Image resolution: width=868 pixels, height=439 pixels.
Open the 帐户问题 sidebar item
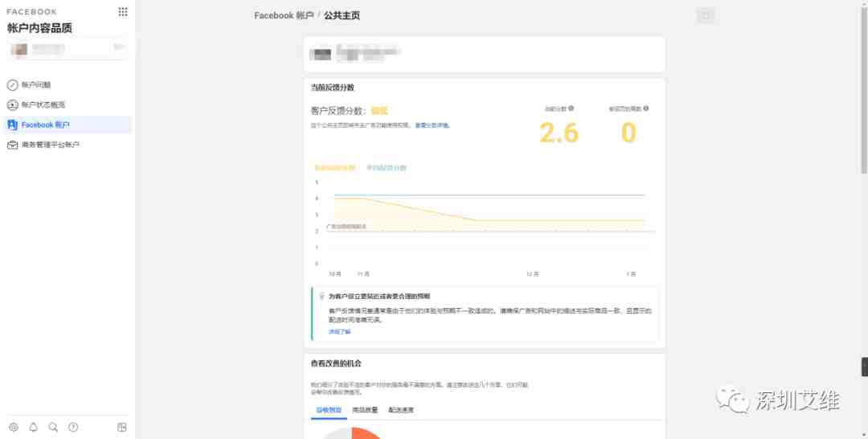(x=67, y=84)
